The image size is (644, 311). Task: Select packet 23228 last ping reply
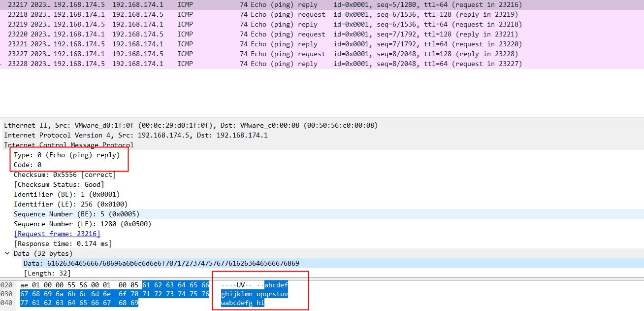pos(322,64)
